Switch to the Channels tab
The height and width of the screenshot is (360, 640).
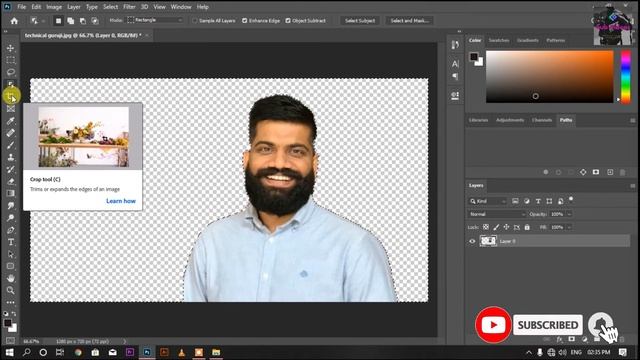tap(542, 120)
